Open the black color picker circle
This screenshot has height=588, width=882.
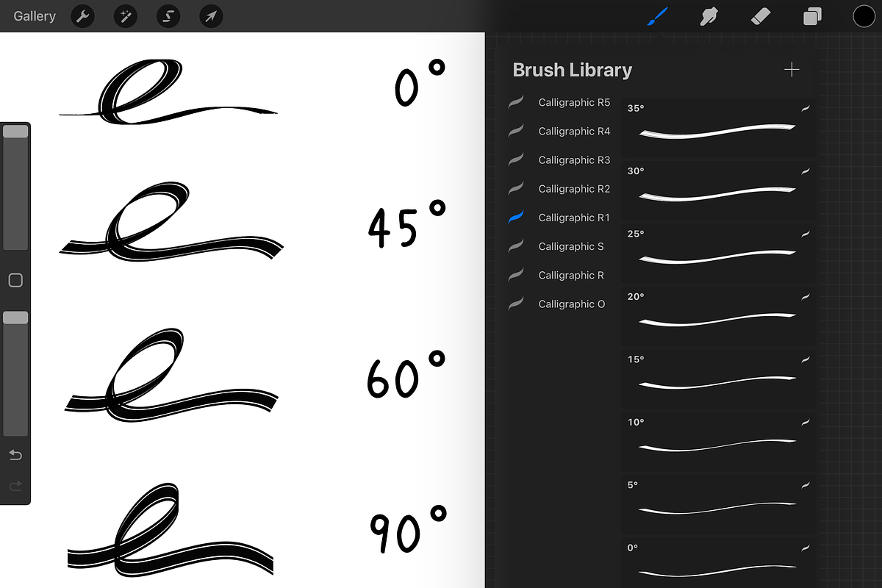[864, 16]
